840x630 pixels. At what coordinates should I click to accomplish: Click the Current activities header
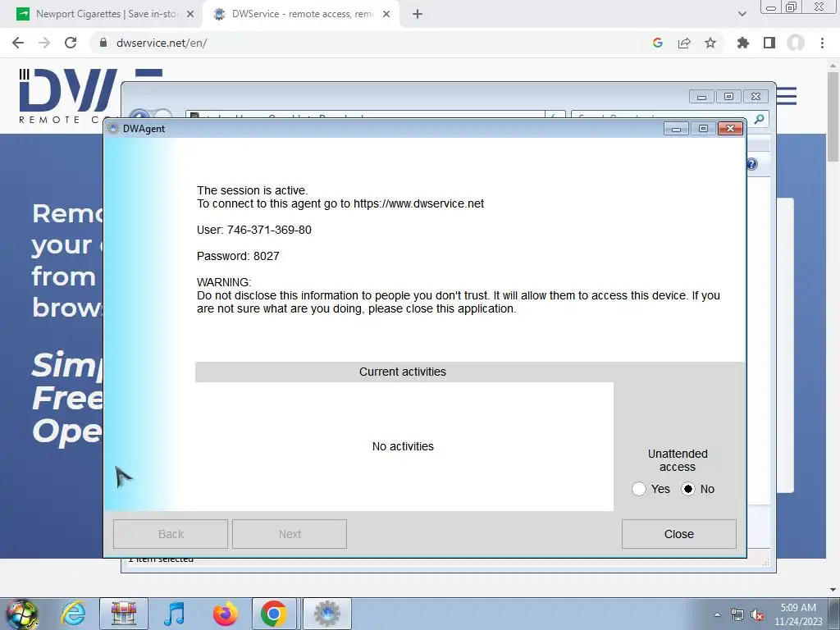pyautogui.click(x=403, y=372)
